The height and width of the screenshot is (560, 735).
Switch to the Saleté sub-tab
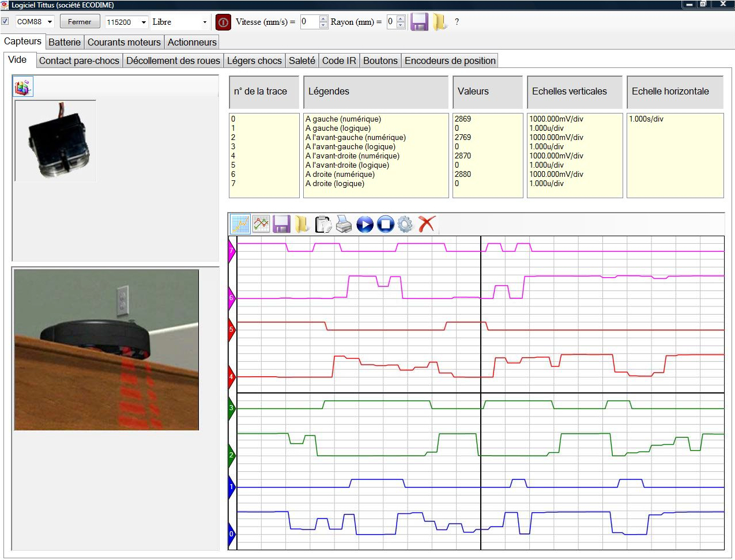click(302, 60)
